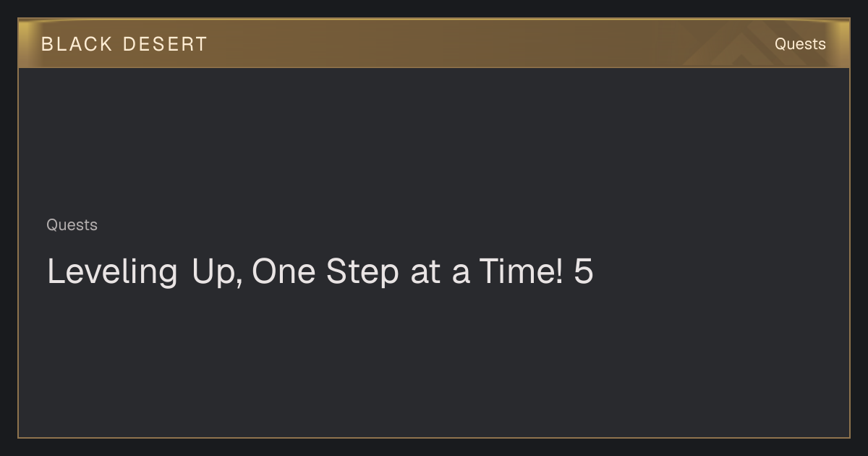Click the thin gold border at the card bottom
This screenshot has height=456, width=868.
tap(434, 437)
